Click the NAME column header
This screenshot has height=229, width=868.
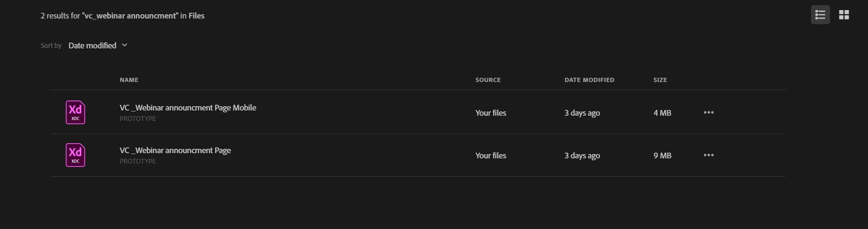click(x=129, y=80)
